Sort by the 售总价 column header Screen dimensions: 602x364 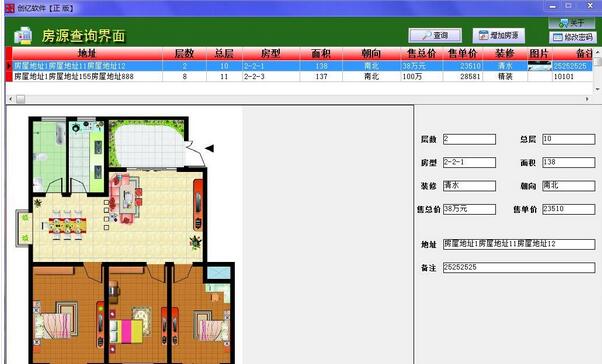pyautogui.click(x=422, y=53)
